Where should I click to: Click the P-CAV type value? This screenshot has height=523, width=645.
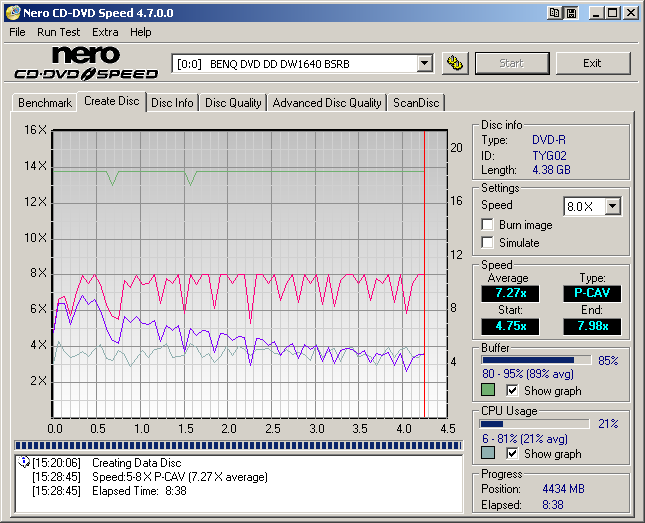[x=592, y=293]
